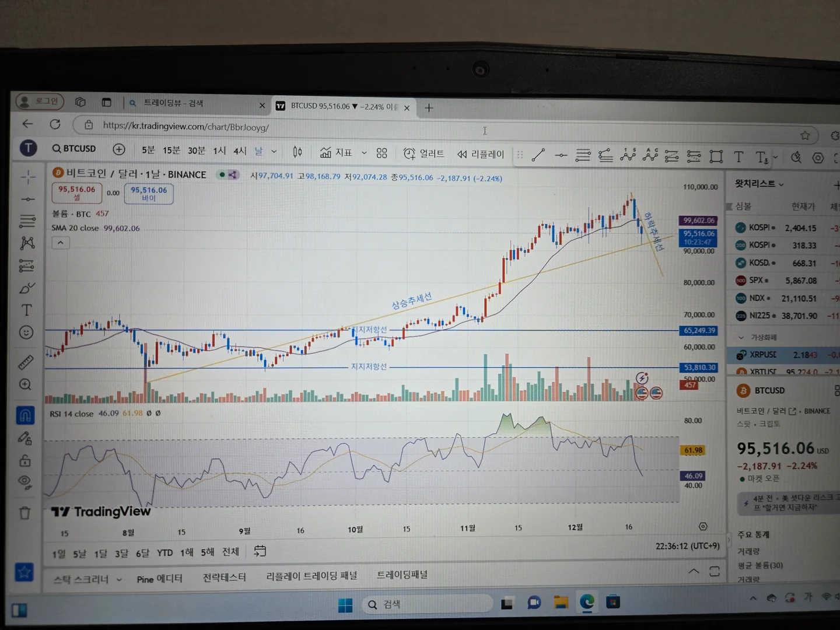The width and height of the screenshot is (840, 630).
Task: Switch to the 트레이딩뷰 - 검색 browser tab
Action: pos(197,103)
